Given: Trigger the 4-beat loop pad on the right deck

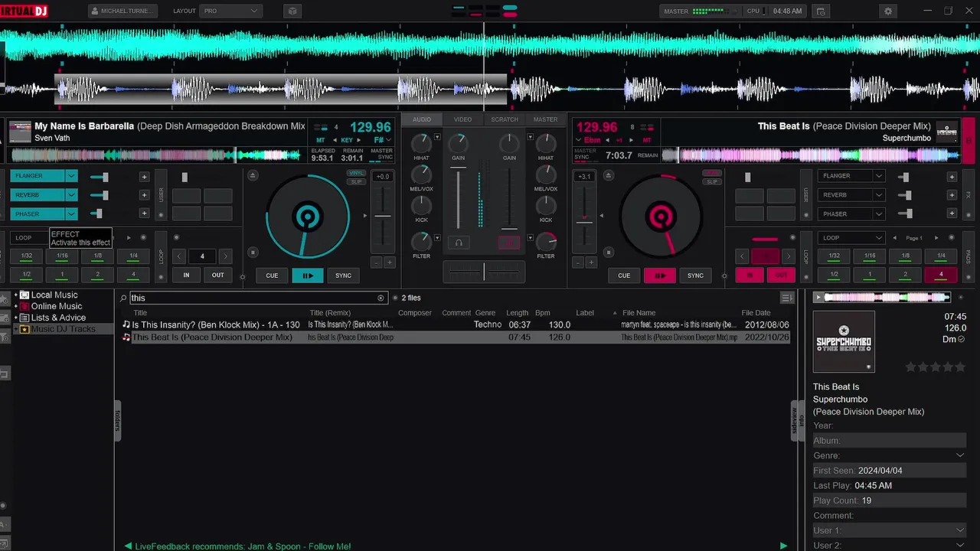Looking at the screenshot, I should pyautogui.click(x=941, y=275).
